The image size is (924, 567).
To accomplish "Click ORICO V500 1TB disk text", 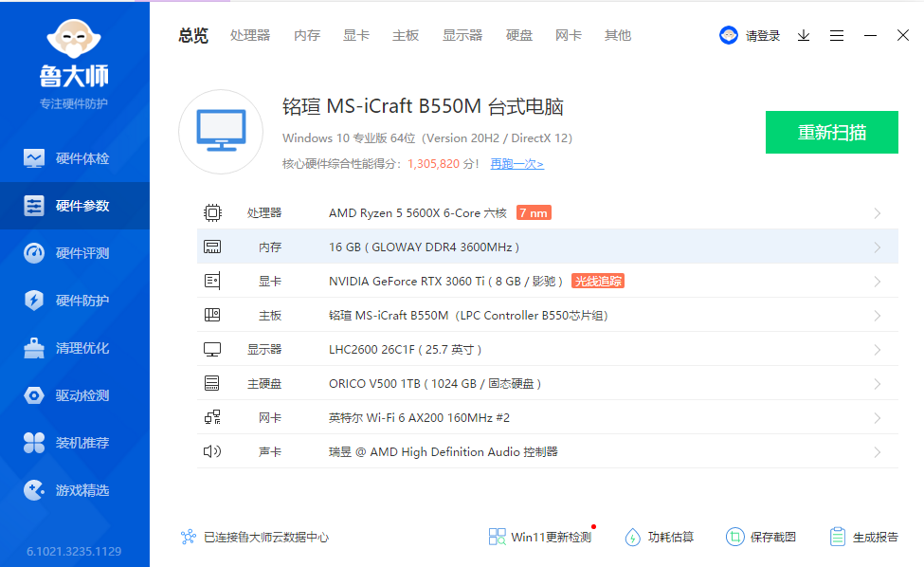I will pyautogui.click(x=435, y=384).
